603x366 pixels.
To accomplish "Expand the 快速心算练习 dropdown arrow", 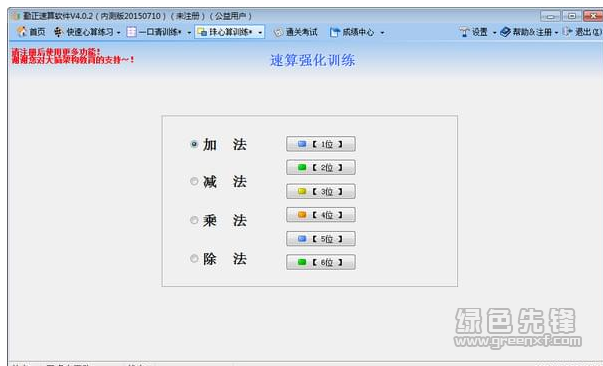I will tap(118, 33).
